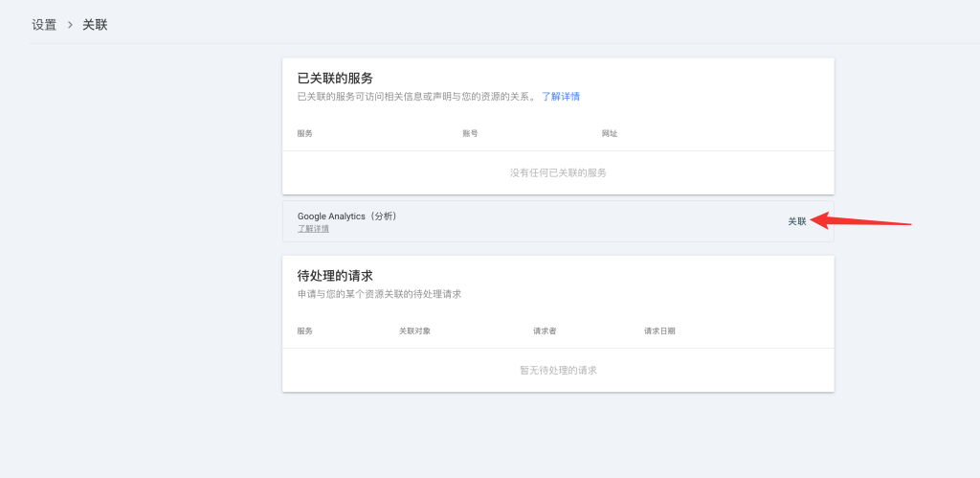
Task: Click the 没有任何已关联的服务 message
Action: point(558,172)
